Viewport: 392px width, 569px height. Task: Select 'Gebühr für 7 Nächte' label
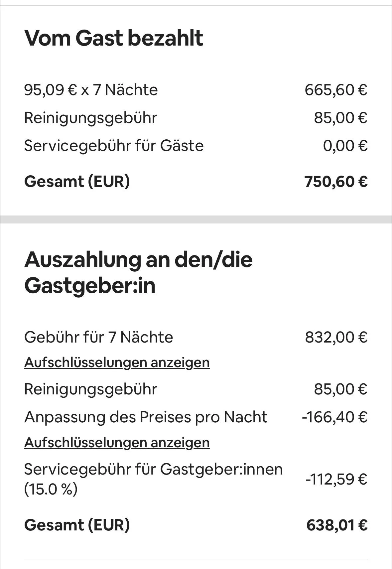99,337
